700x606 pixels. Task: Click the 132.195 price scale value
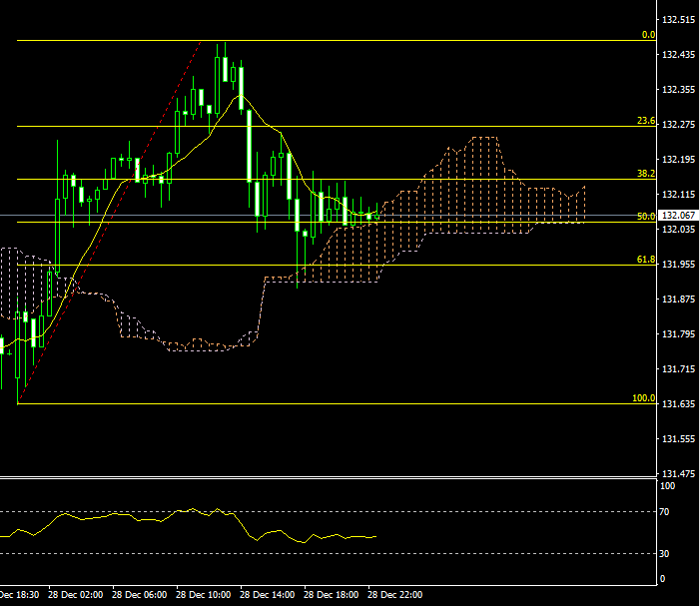(x=679, y=160)
